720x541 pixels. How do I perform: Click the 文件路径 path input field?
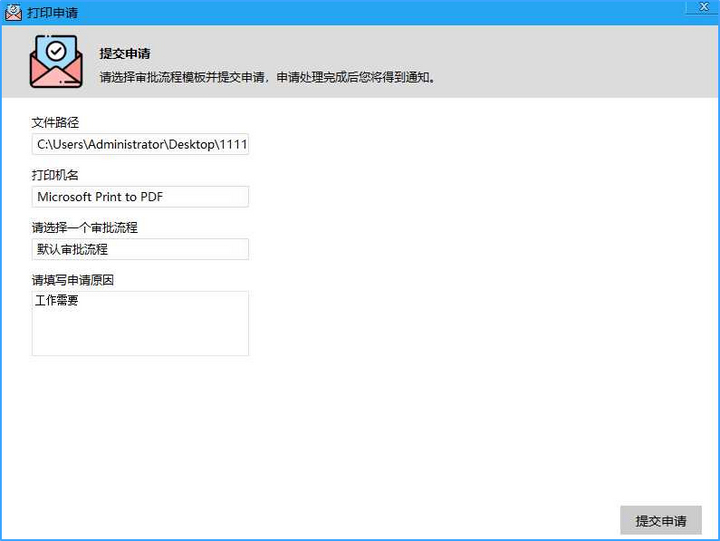click(x=140, y=144)
